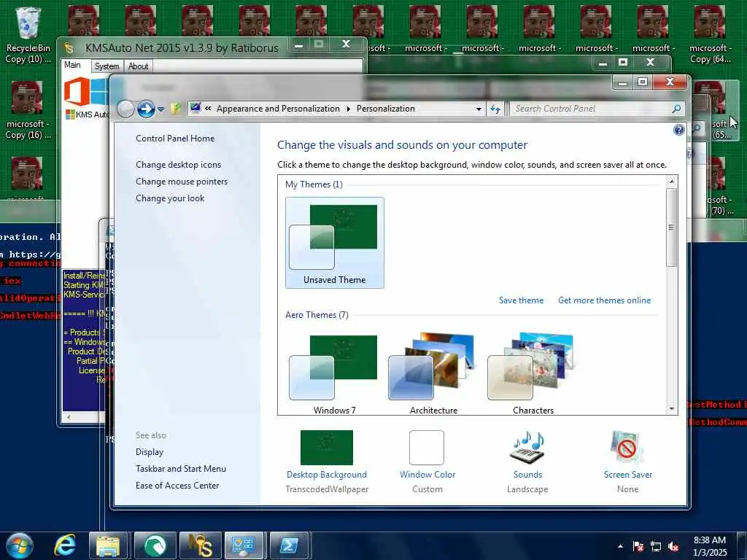
Task: Select the microsoft - Copy (16) desktop icon
Action: 27,111
